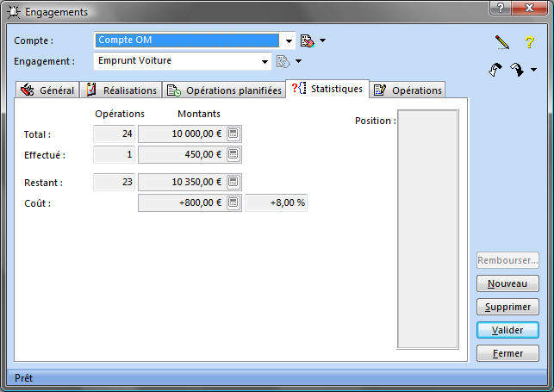Image resolution: width=554 pixels, height=392 pixels.
Task: Switch to the Général tab
Action: pyautogui.click(x=48, y=90)
